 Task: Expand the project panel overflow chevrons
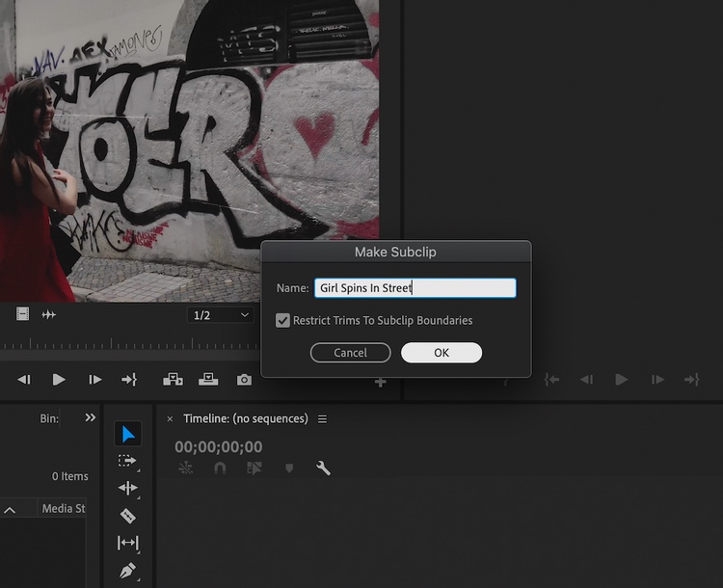91,418
